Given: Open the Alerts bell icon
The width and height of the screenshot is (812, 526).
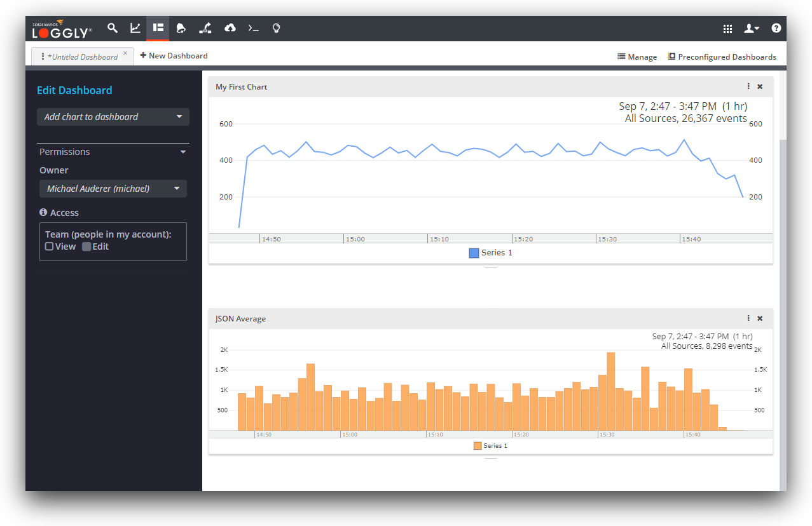Looking at the screenshot, I should tap(181, 28).
